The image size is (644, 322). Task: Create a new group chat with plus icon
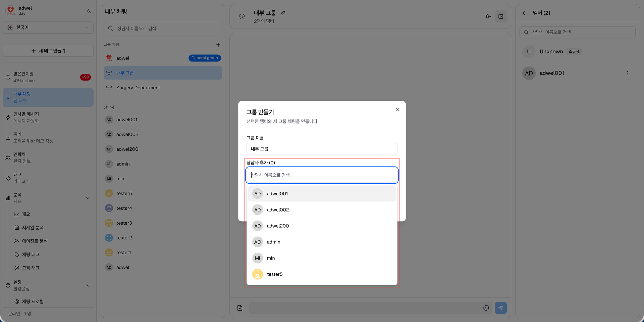218,44
